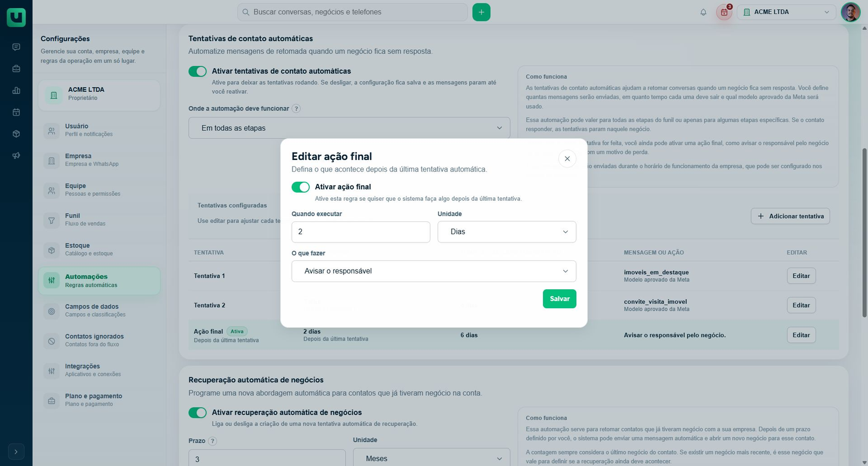The width and height of the screenshot is (868, 466).
Task: Open 'Plano e pagamento' settings
Action: [x=99, y=400]
